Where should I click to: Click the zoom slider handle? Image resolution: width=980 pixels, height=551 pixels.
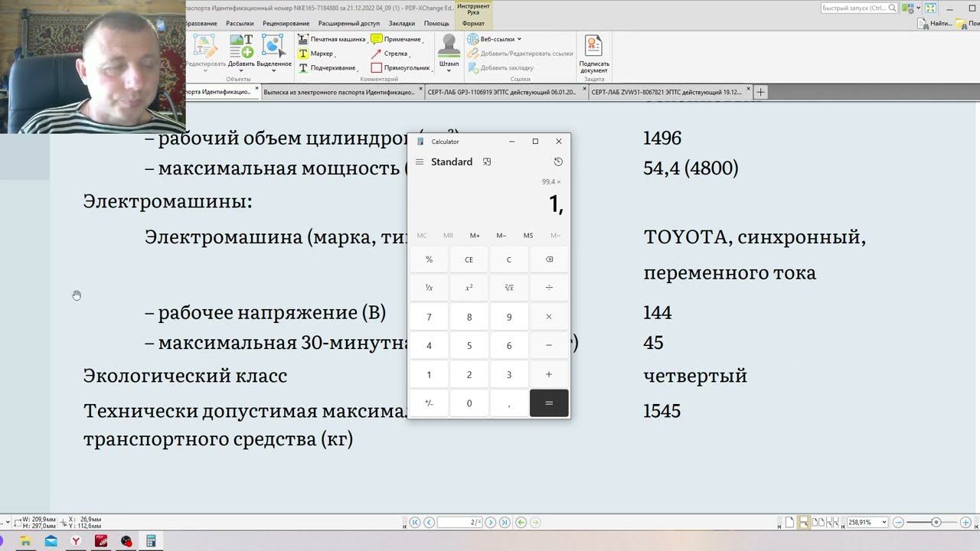[936, 522]
